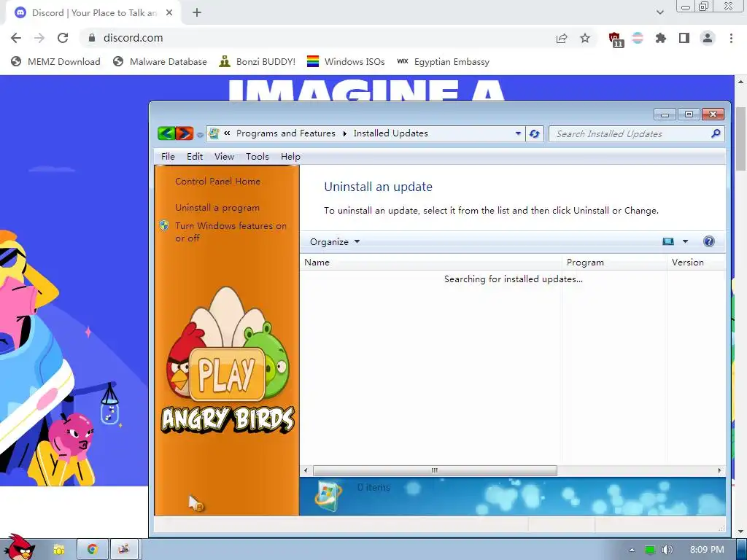Open the File menu

[x=169, y=157]
